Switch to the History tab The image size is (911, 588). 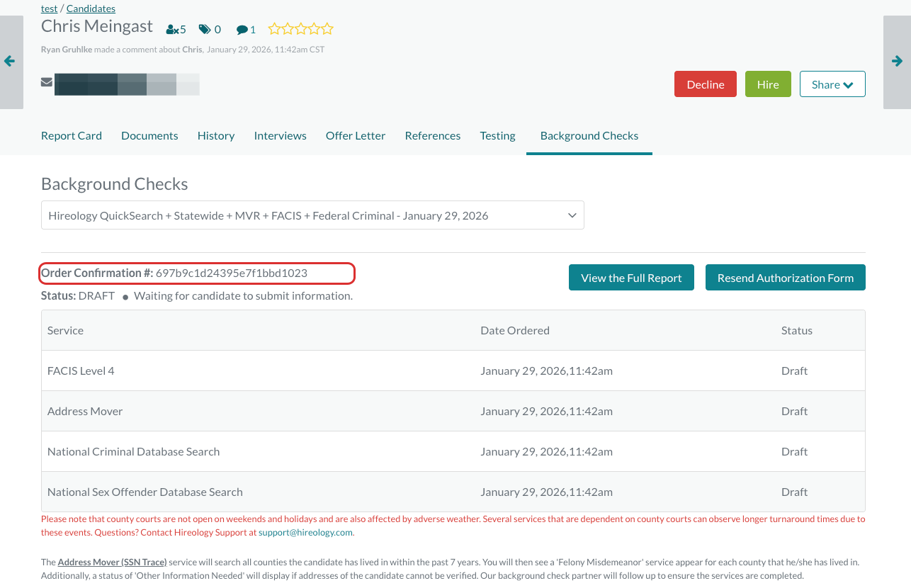[216, 135]
